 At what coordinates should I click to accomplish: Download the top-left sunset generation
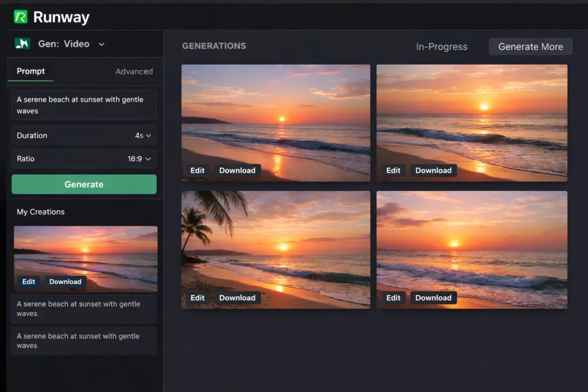coord(237,170)
